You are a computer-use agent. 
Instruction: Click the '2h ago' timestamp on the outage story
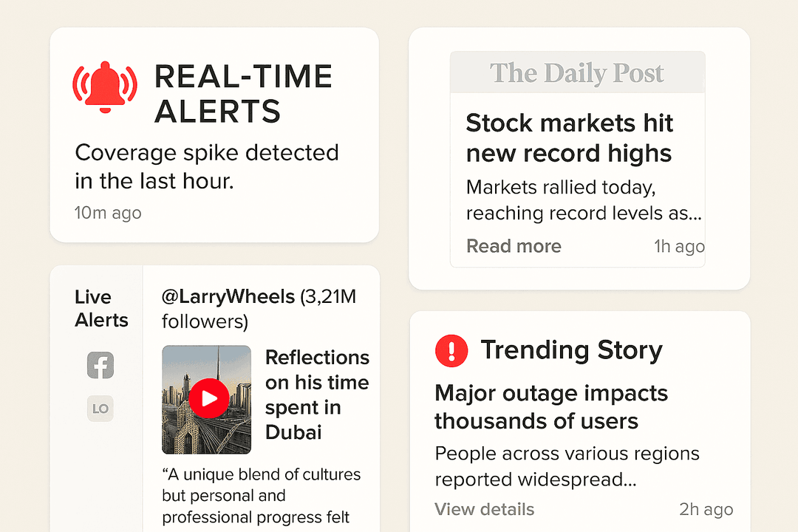coord(706,509)
